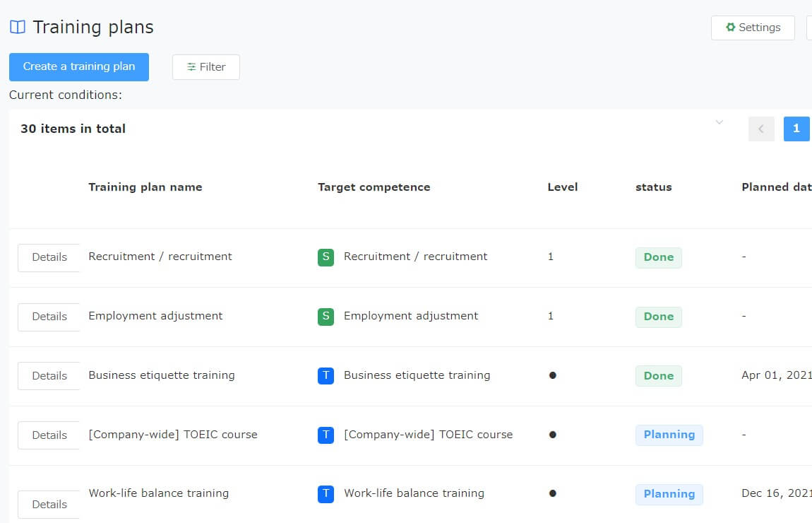
Task: Click blue T icon for TOEIC course
Action: (326, 435)
